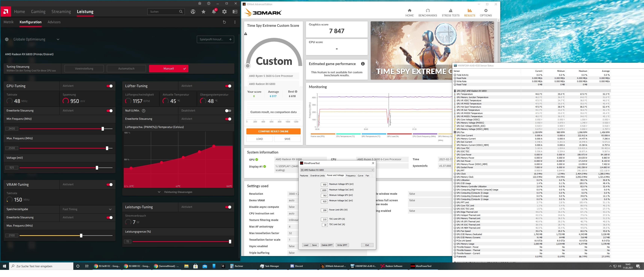This screenshot has height=277, width=644.
Task: Select the Frequency tab in MorePowerTool
Action: tap(350, 176)
